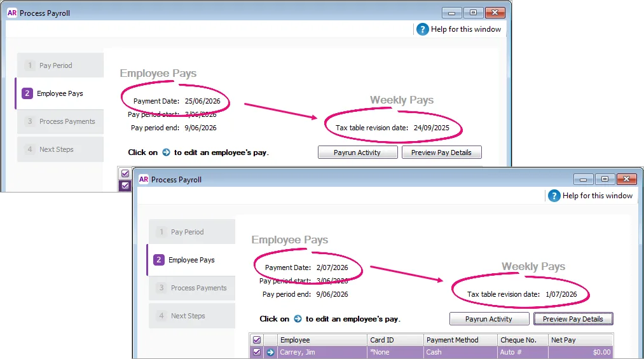
Task: Click the Cheque No. column header
Action: pyautogui.click(x=523, y=340)
